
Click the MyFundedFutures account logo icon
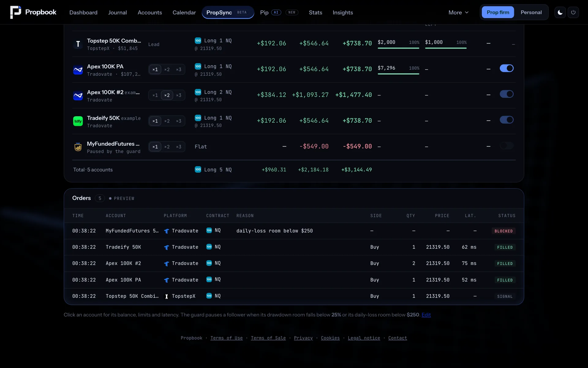78,147
